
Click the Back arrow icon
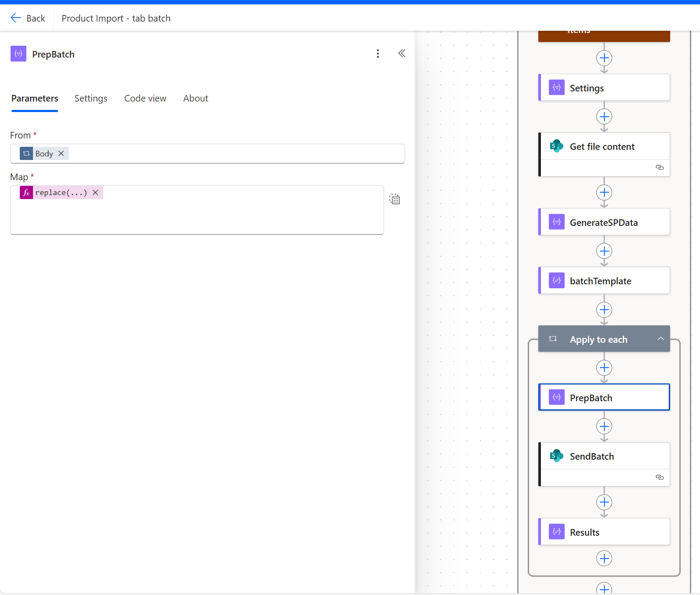click(16, 18)
